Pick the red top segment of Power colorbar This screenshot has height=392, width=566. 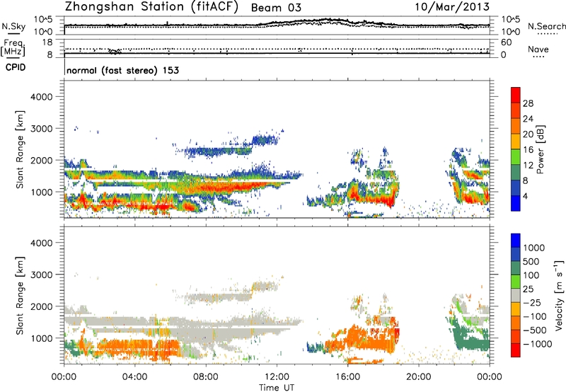tap(516, 96)
